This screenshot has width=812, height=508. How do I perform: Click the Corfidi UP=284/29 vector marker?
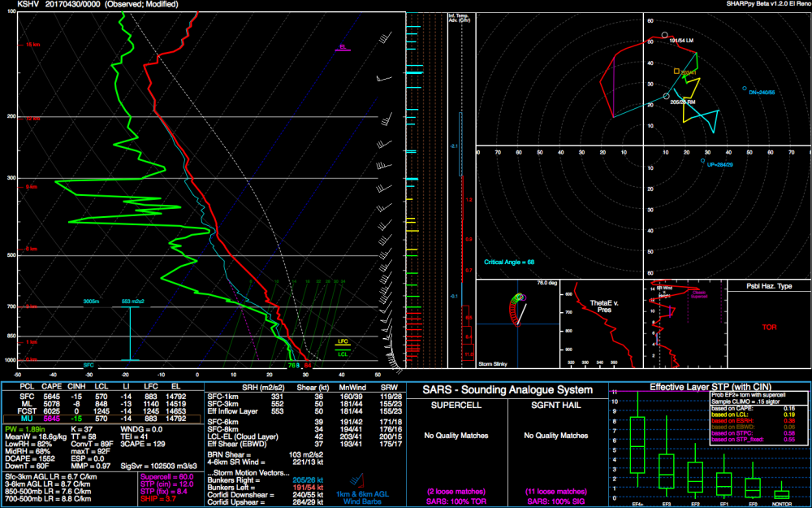702,161
